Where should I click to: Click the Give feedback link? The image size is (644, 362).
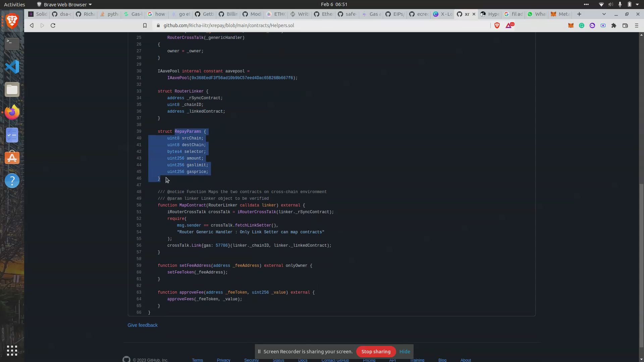point(143,325)
